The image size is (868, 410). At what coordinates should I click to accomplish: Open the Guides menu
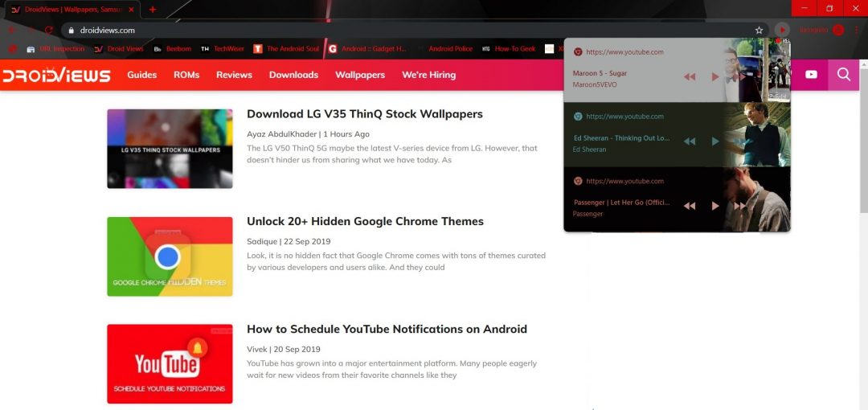pos(141,75)
